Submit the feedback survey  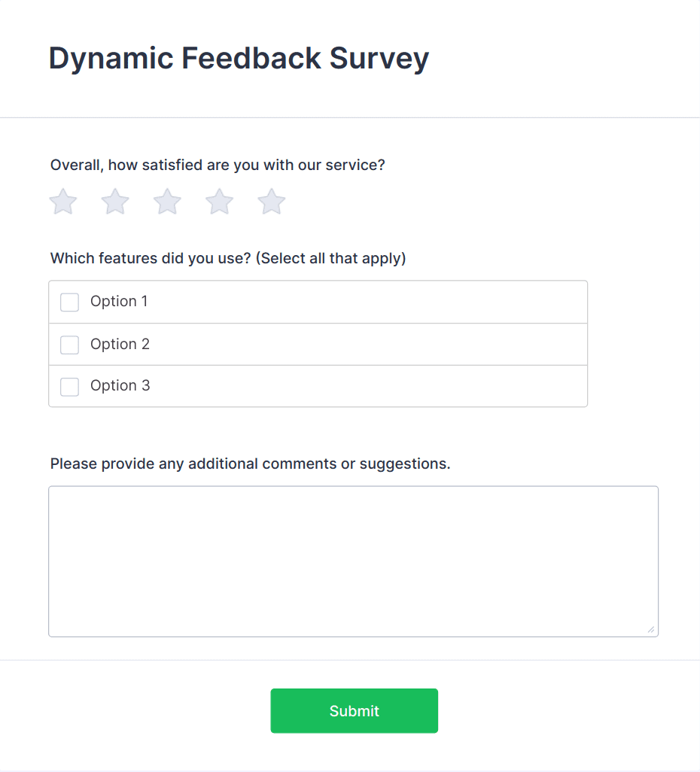[354, 711]
